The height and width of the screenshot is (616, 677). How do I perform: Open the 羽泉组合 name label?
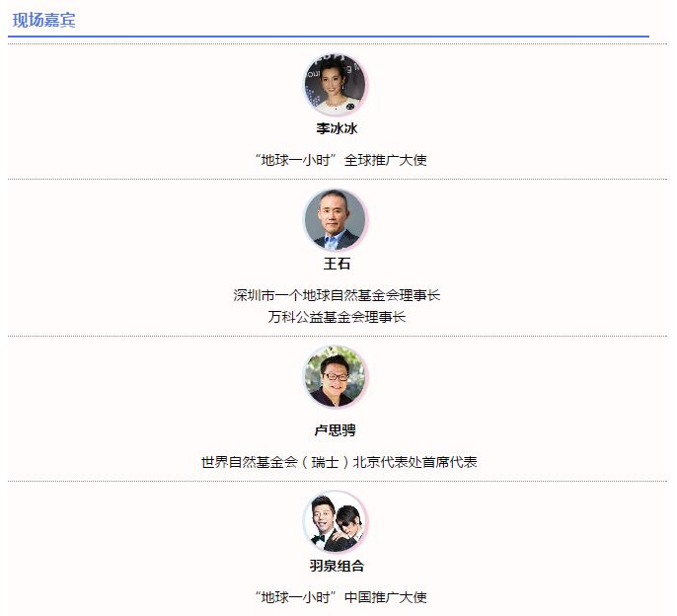337,566
